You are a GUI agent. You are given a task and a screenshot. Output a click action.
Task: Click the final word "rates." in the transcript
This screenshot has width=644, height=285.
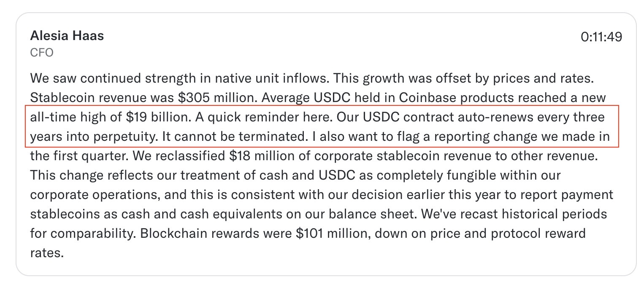coord(47,253)
